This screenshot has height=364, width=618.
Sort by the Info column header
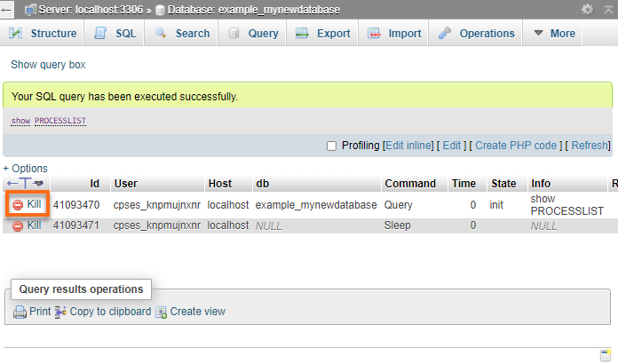tap(541, 184)
